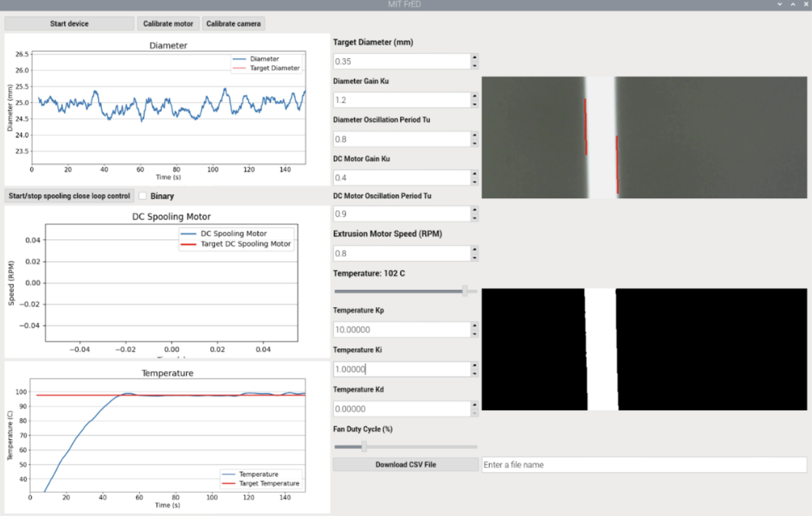The width and height of the screenshot is (812, 516).
Task: Increment DC Motor Oscillation Period Tu value
Action: [476, 211]
